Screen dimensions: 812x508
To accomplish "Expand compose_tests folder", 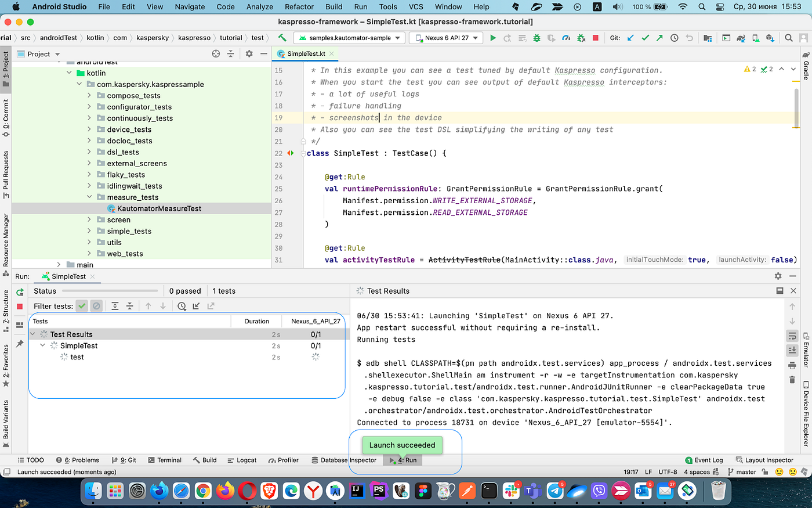I will (x=89, y=96).
